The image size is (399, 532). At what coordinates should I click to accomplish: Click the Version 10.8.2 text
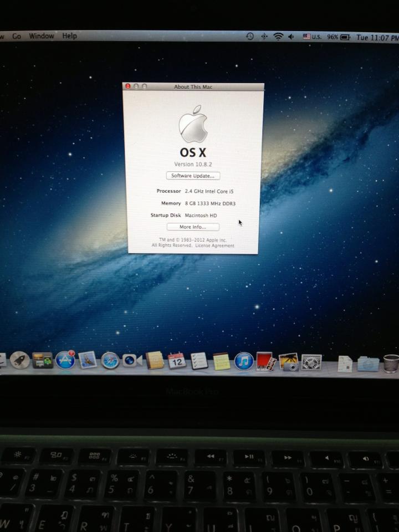tap(192, 165)
